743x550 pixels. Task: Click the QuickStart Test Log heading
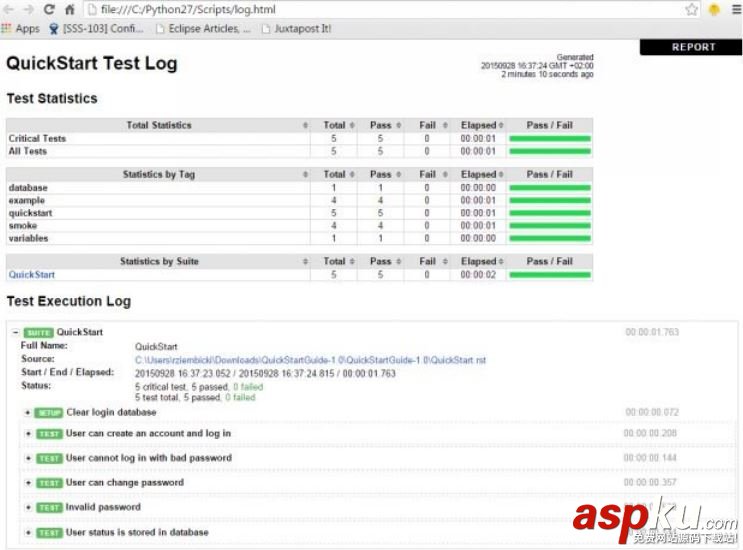tap(92, 63)
